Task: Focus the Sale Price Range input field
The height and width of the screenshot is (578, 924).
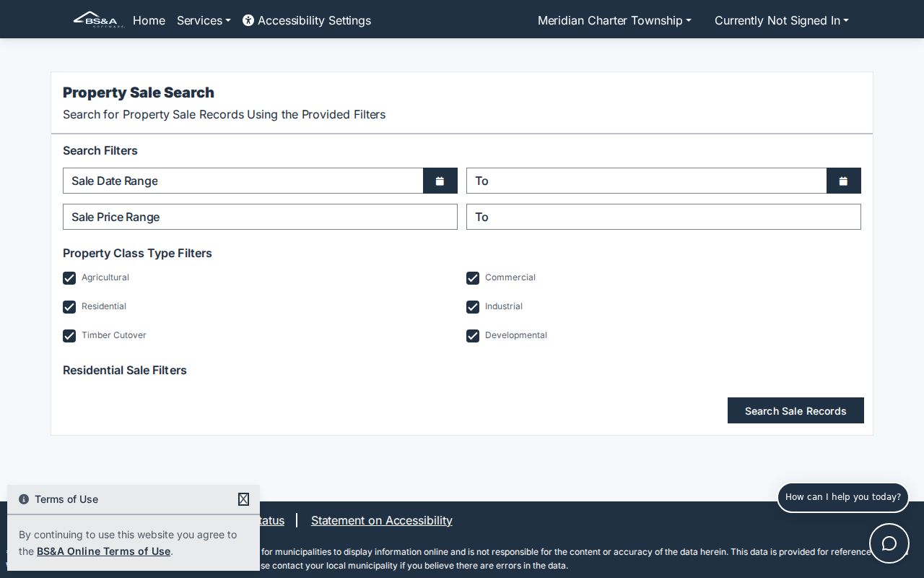Action: (x=260, y=217)
